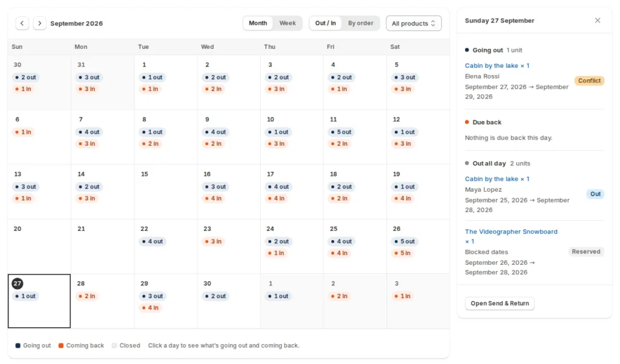Click the 1 out pill on October 1

[x=279, y=296]
